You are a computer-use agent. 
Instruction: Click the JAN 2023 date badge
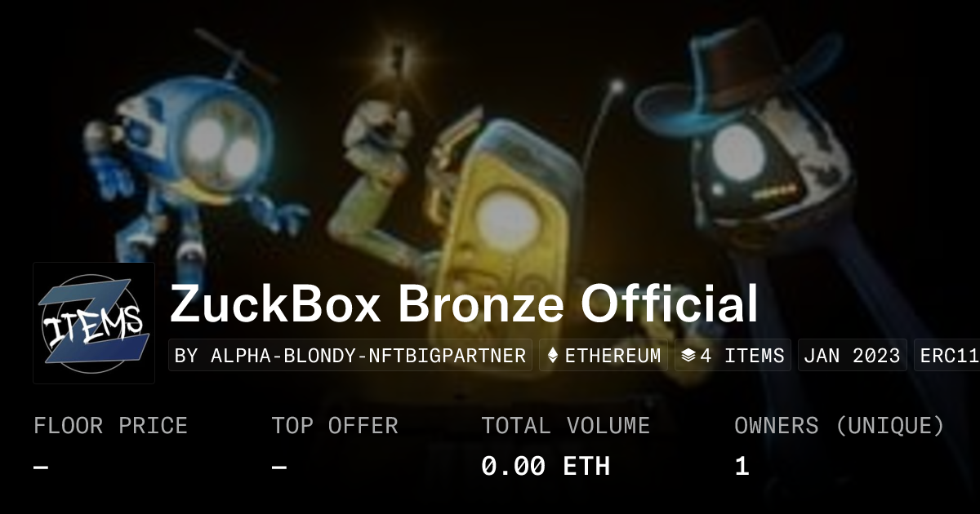(853, 356)
